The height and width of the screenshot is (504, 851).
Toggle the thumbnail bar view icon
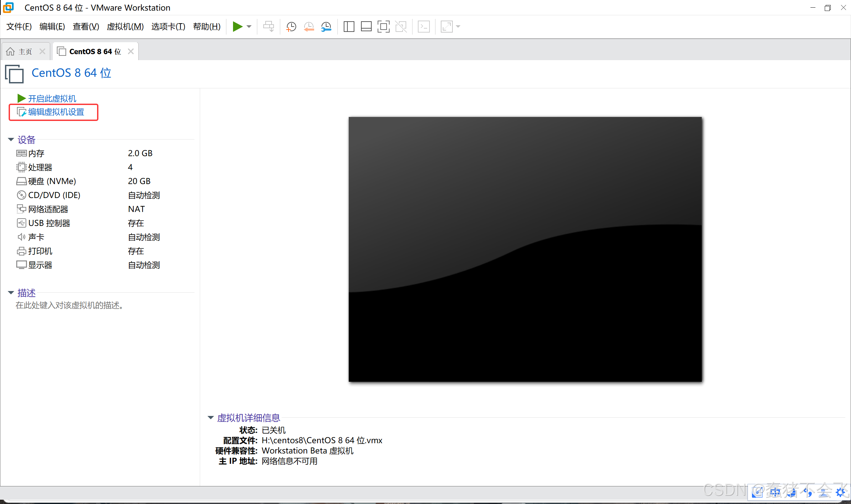(366, 27)
